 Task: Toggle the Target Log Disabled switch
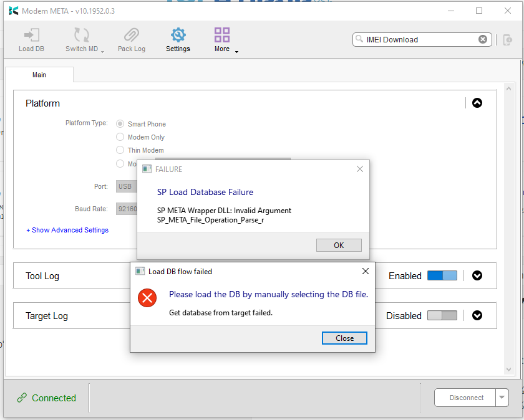(442, 315)
